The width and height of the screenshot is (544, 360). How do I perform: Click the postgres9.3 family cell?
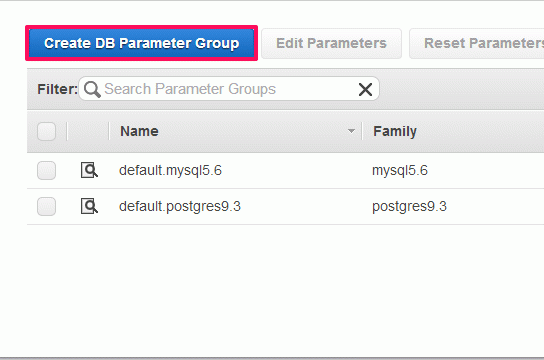409,206
